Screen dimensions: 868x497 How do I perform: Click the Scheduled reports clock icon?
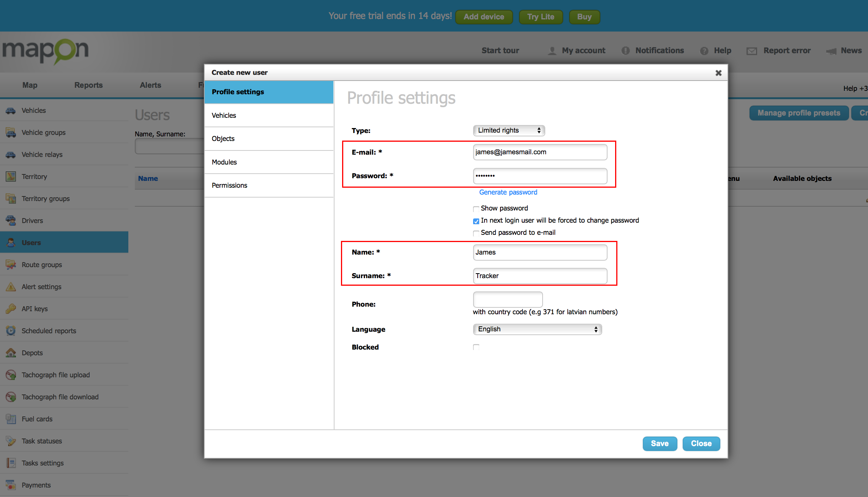(11, 331)
